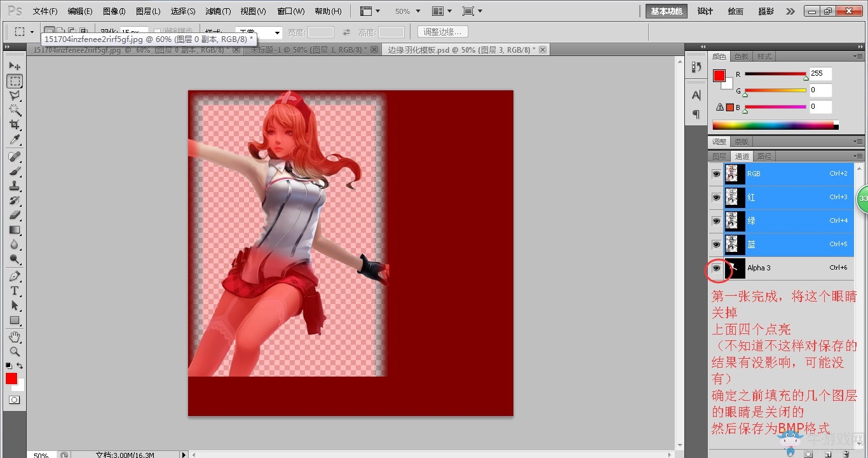Toggle visibility of 绿 channel
Image resolution: width=868 pixels, height=458 pixels.
716,221
